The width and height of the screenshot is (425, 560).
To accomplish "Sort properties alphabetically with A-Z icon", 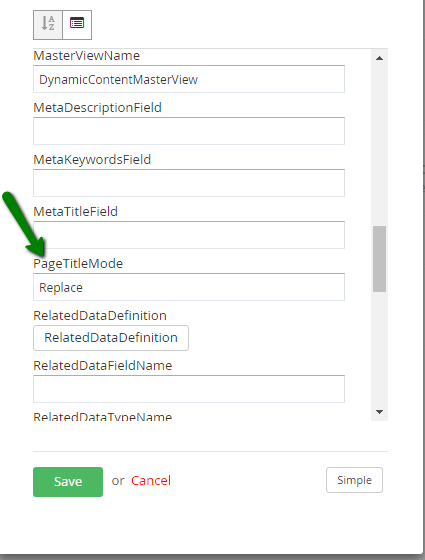I will tap(48, 25).
